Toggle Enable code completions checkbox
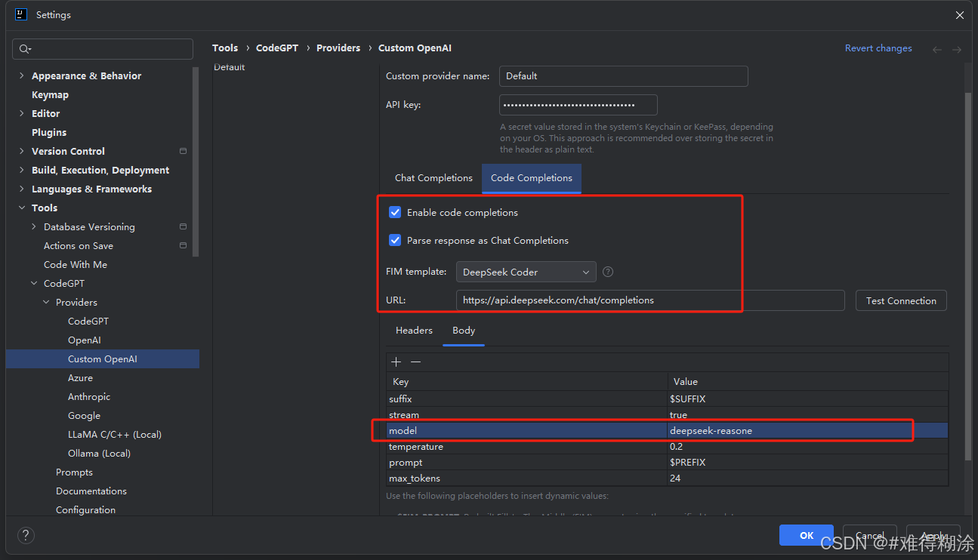The width and height of the screenshot is (978, 560). [x=395, y=212]
